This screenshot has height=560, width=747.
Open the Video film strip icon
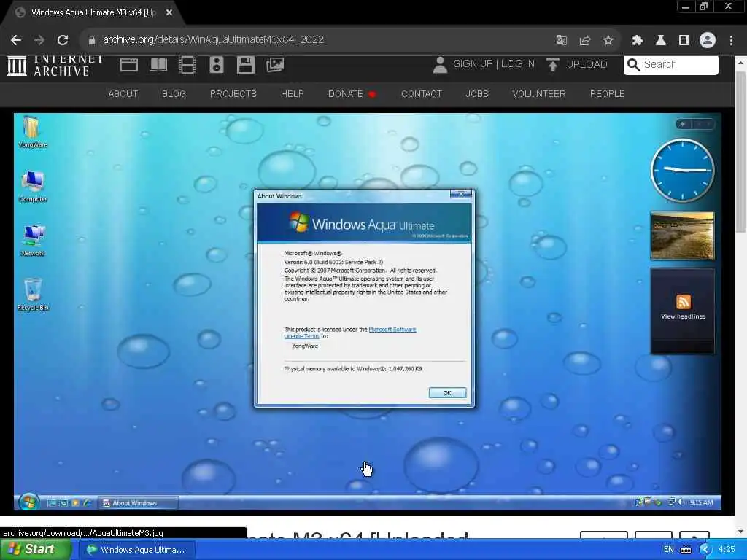[187, 65]
